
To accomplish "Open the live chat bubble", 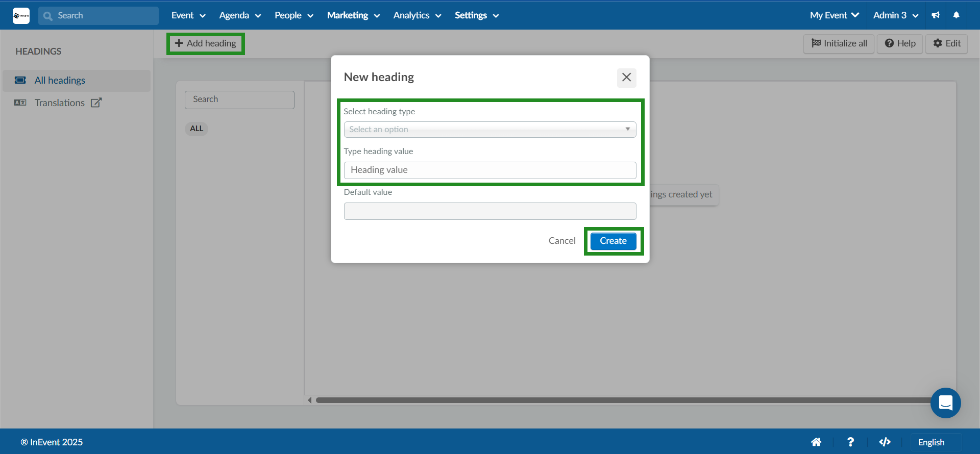I will tap(945, 403).
